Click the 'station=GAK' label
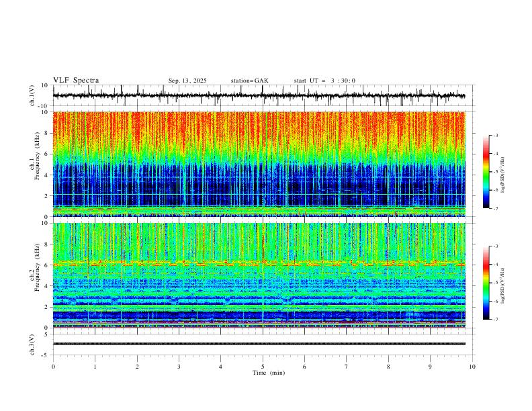Viewport: 532px width, 411px height. tap(249, 81)
